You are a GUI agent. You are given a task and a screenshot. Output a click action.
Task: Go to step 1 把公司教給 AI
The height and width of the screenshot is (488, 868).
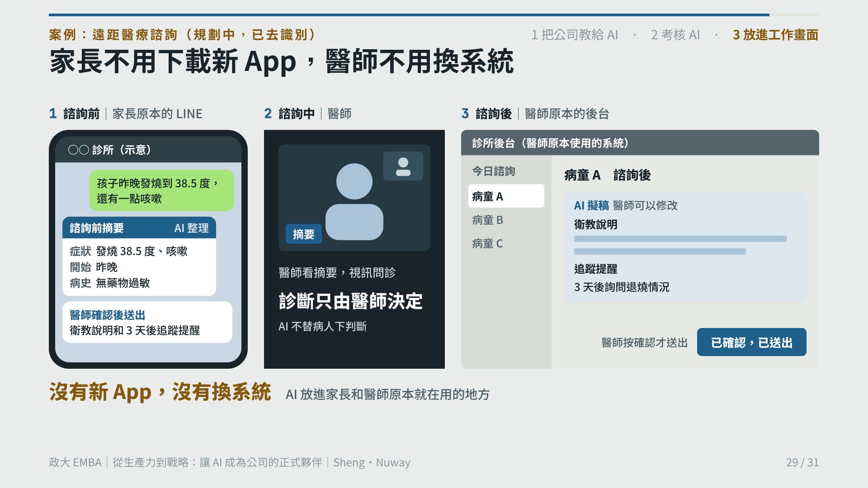click(x=574, y=35)
